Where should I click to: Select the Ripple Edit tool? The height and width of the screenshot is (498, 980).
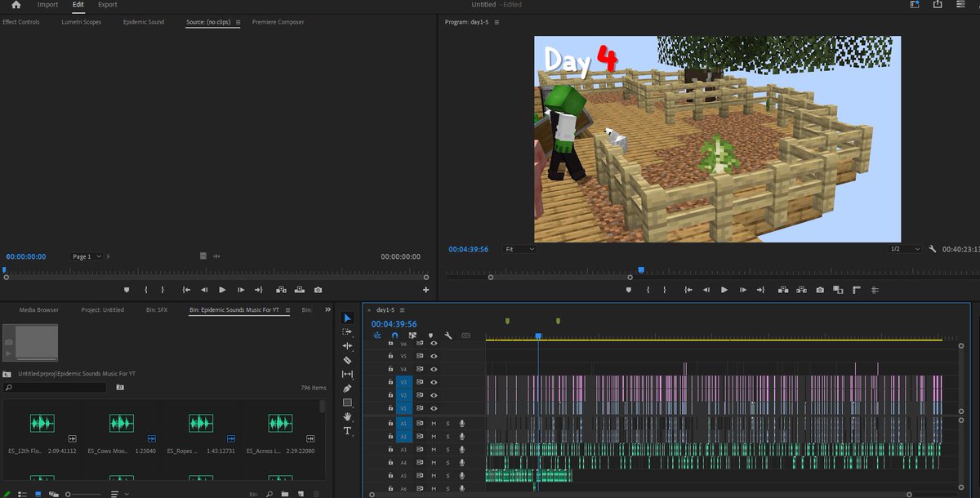347,346
